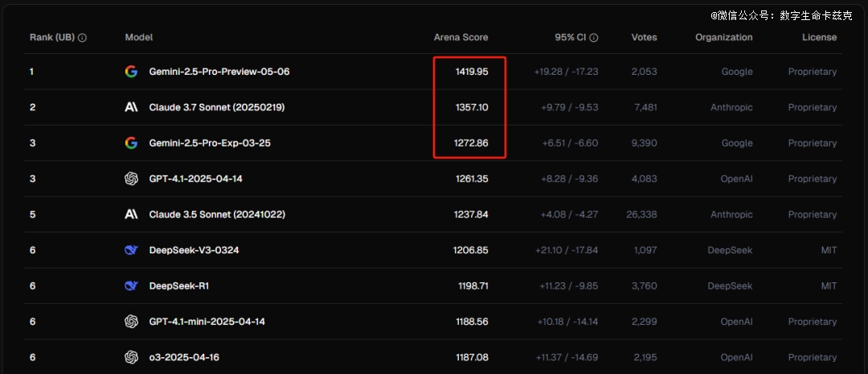The image size is (868, 374).
Task: Click the votes count 7,481
Action: pyautogui.click(x=645, y=108)
